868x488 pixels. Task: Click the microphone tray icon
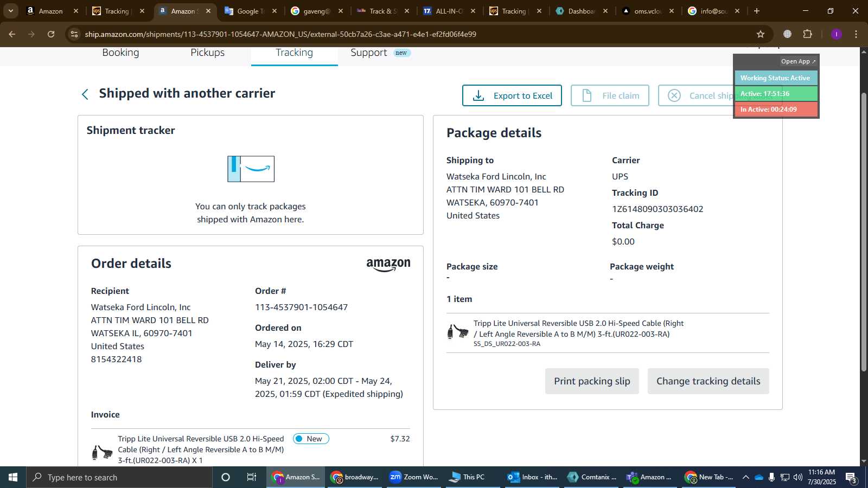coord(771,477)
